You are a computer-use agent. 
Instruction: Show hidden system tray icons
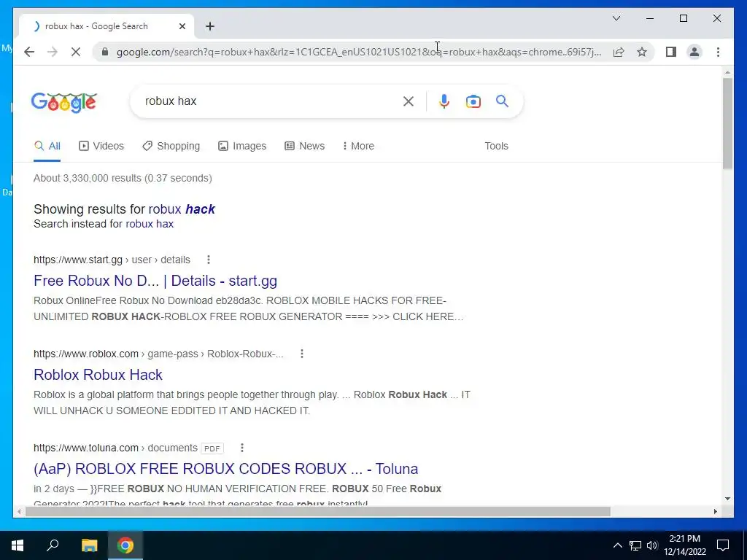617,545
